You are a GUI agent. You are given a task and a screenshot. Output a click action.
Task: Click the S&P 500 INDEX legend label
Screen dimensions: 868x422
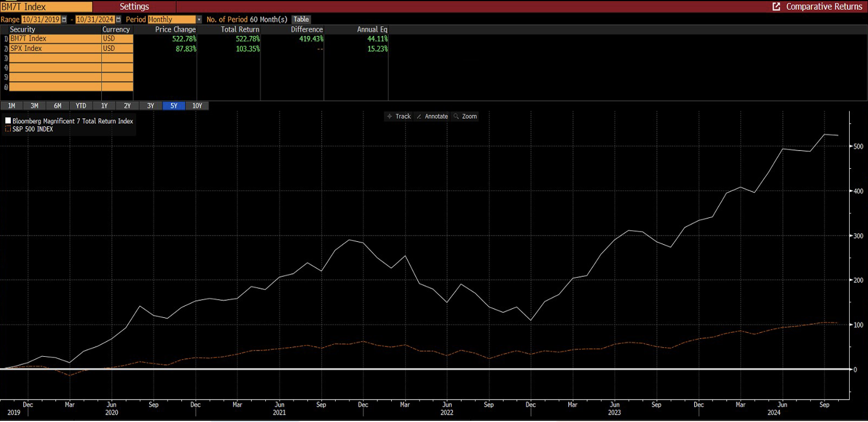click(33, 129)
